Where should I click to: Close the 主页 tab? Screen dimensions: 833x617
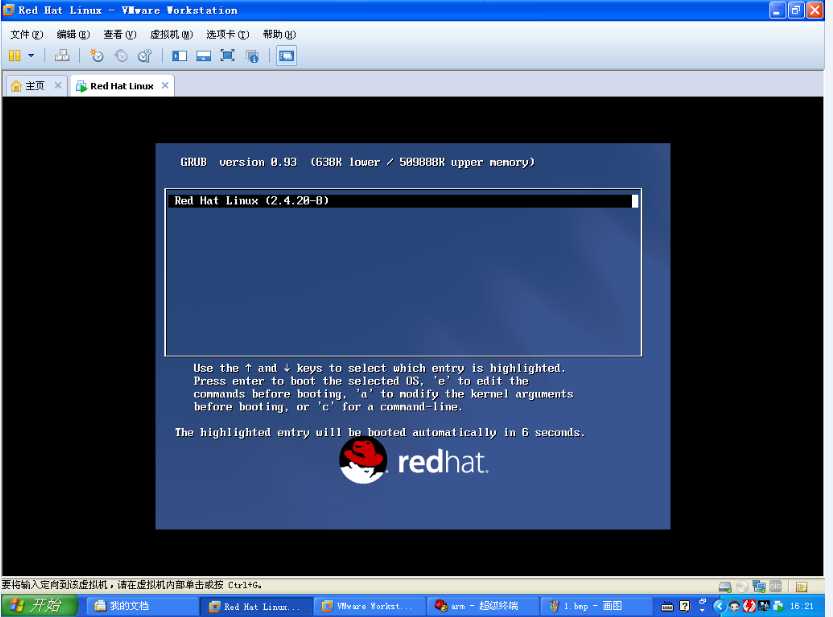pos(58,85)
